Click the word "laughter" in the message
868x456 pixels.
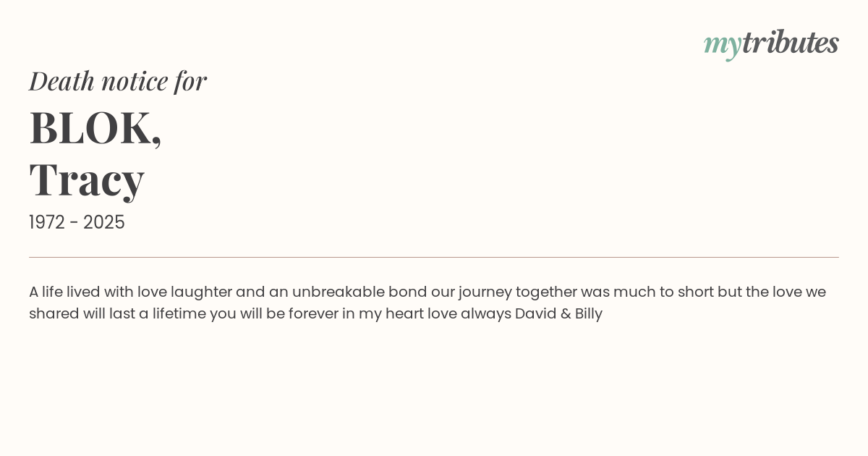201,292
